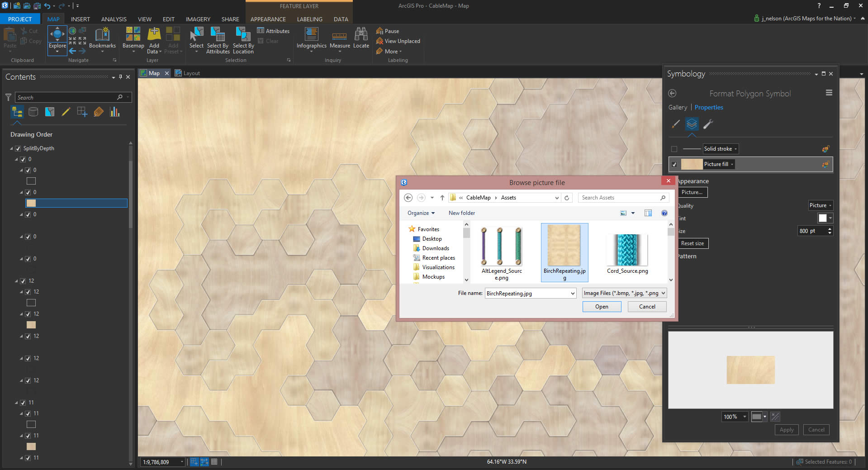Expand the image file type filter dropdown
868x470 pixels.
(624, 293)
